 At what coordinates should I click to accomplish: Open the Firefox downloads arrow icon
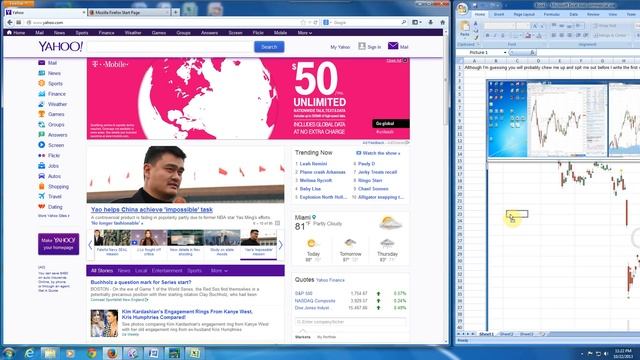click(x=431, y=22)
